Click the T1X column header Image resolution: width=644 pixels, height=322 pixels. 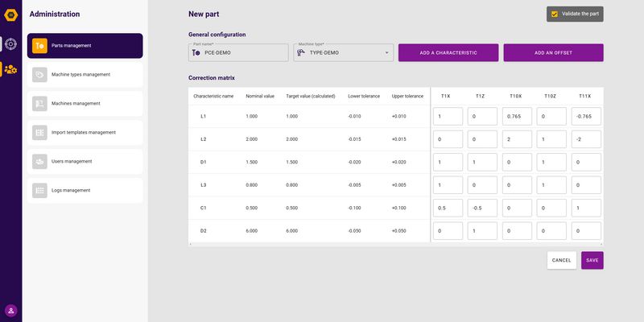446,96
